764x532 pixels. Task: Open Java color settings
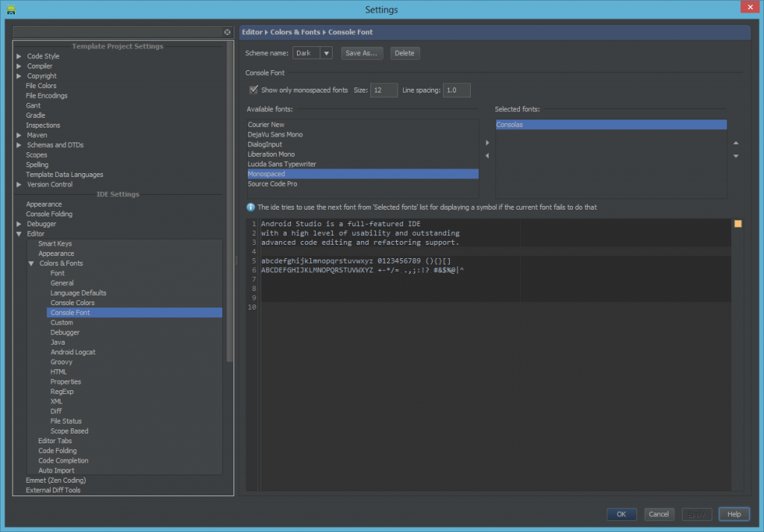tap(57, 342)
